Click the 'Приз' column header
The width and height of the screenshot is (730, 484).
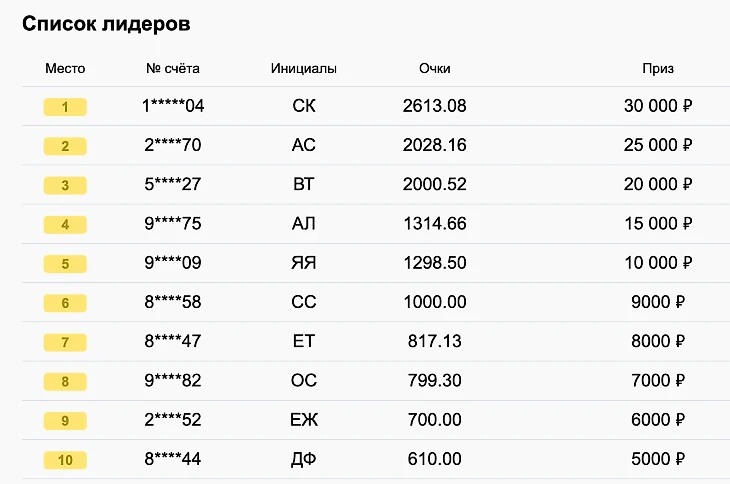(x=658, y=69)
